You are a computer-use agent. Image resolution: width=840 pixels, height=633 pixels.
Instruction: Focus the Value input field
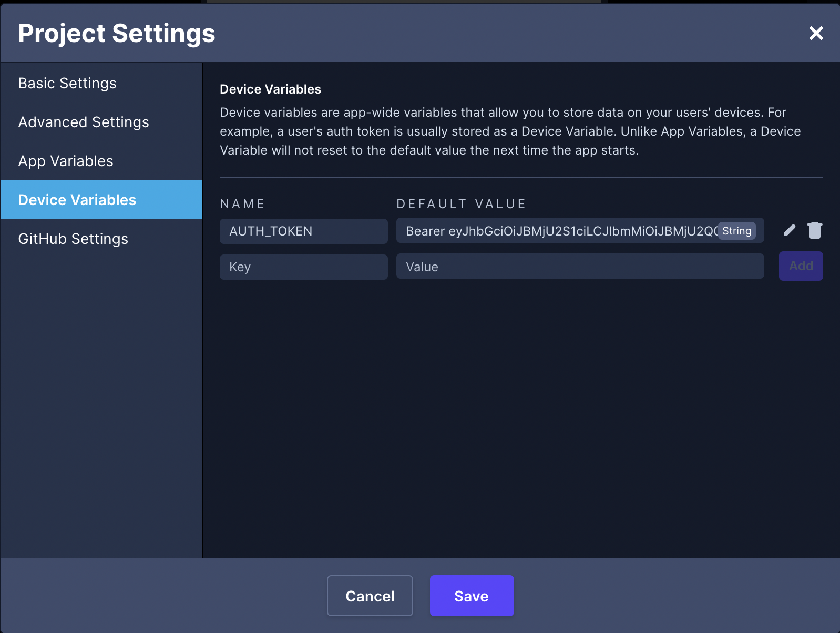click(580, 267)
